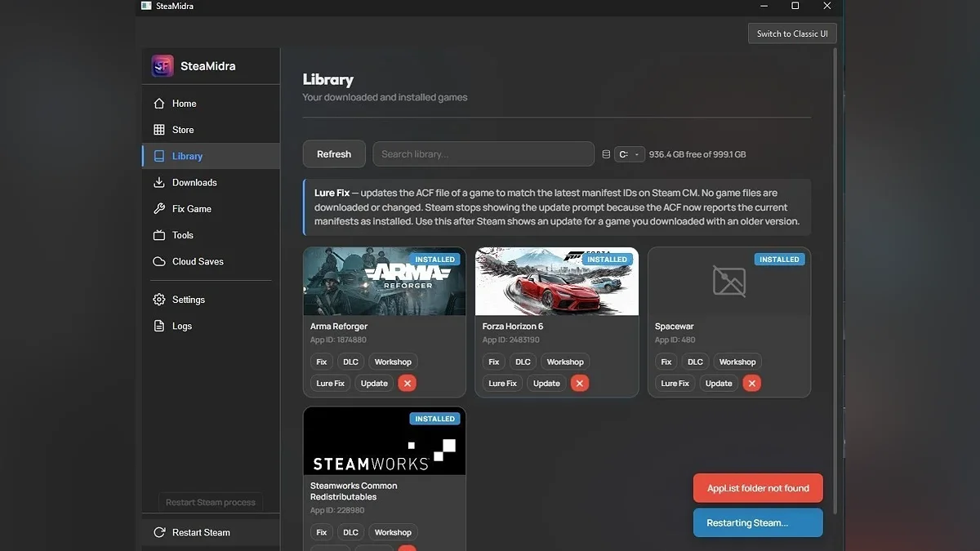This screenshot has width=980, height=551.
Task: Select Library in the sidebar
Action: tap(211, 156)
